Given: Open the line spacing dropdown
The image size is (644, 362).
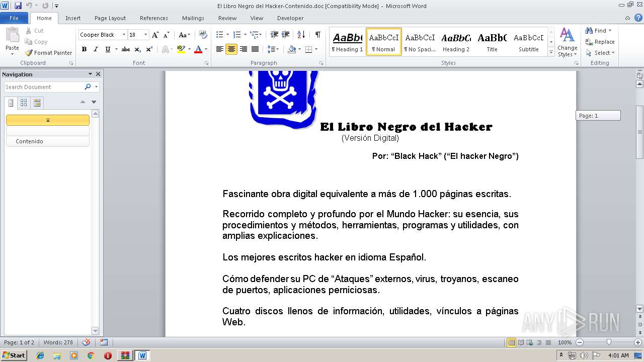Looking at the screenshot, I should pyautogui.click(x=273, y=49).
